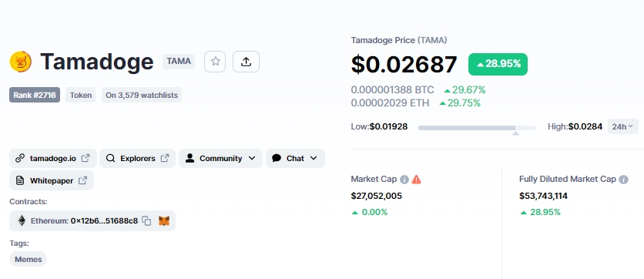Click the Rank #2716 badge
This screenshot has width=644, height=279.
pyautogui.click(x=35, y=95)
